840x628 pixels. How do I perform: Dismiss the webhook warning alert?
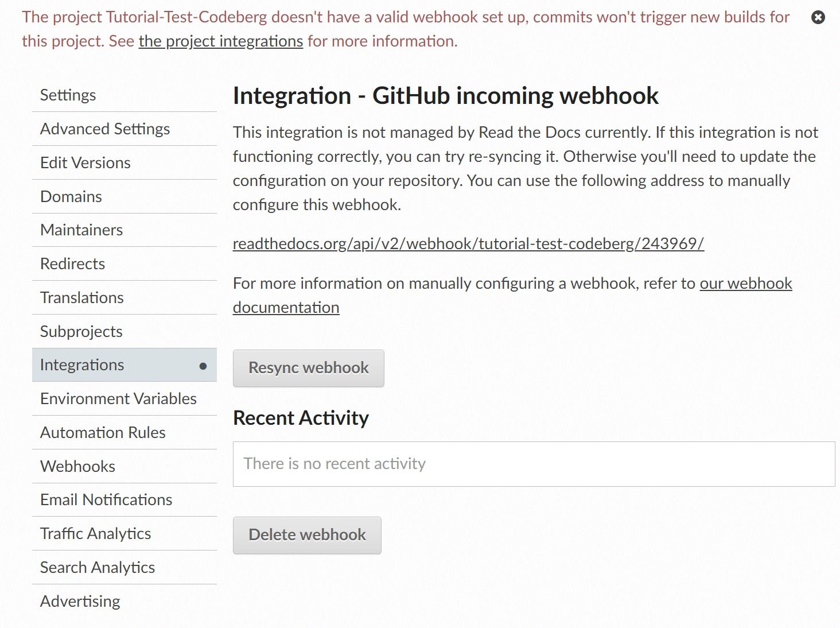(819, 17)
